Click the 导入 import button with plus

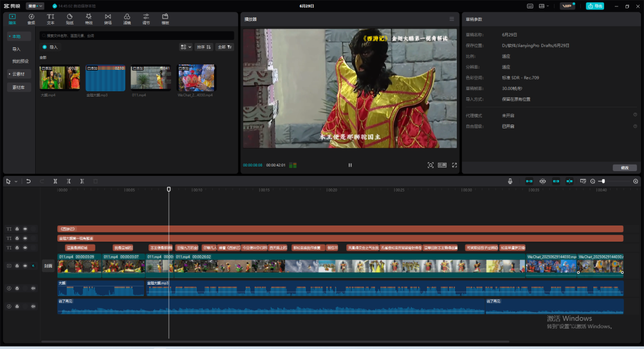[50, 47]
